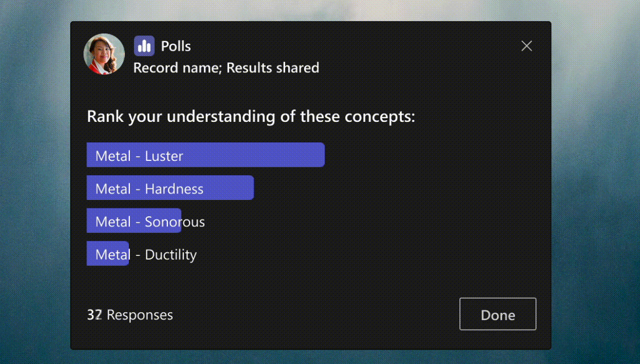Choose the Metal - Sonorous result bar

tap(134, 221)
